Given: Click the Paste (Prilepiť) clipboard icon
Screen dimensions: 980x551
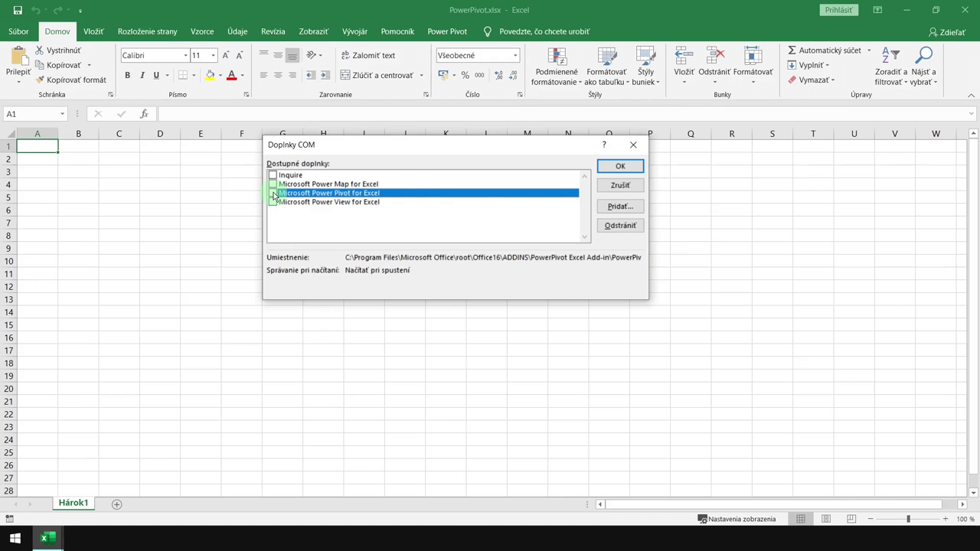Looking at the screenshot, I should 18,57.
